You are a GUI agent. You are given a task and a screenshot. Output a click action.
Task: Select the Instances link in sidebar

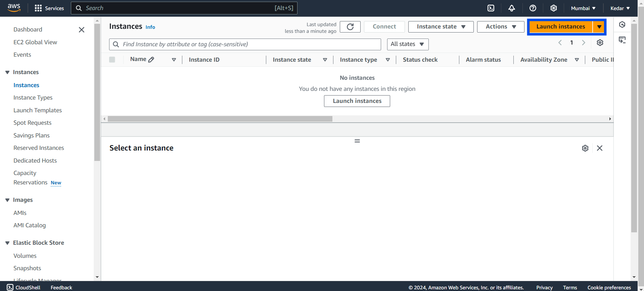(x=26, y=85)
